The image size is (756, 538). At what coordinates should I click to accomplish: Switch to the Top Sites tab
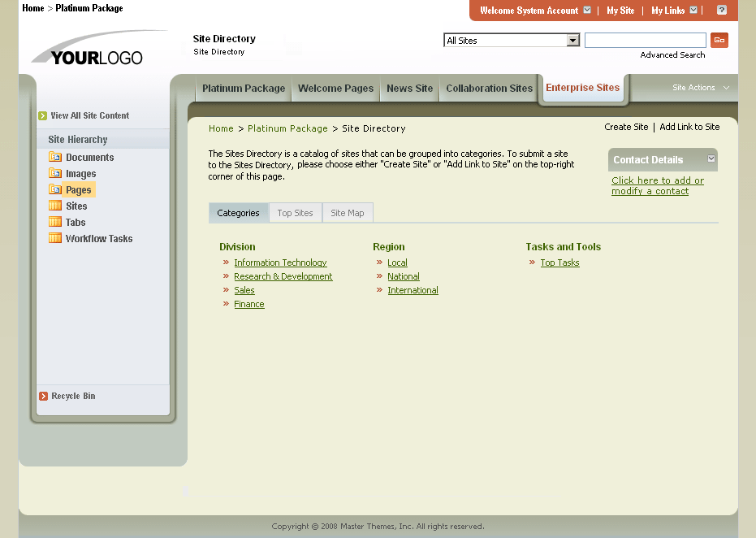pos(295,212)
